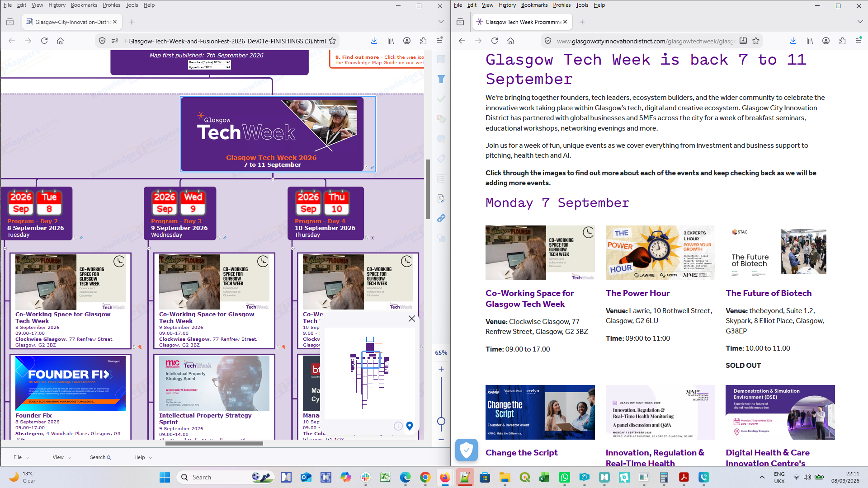This screenshot has height=488, width=868.
Task: Expand the File dropdown in map bottom bar
Action: pyautogui.click(x=21, y=457)
